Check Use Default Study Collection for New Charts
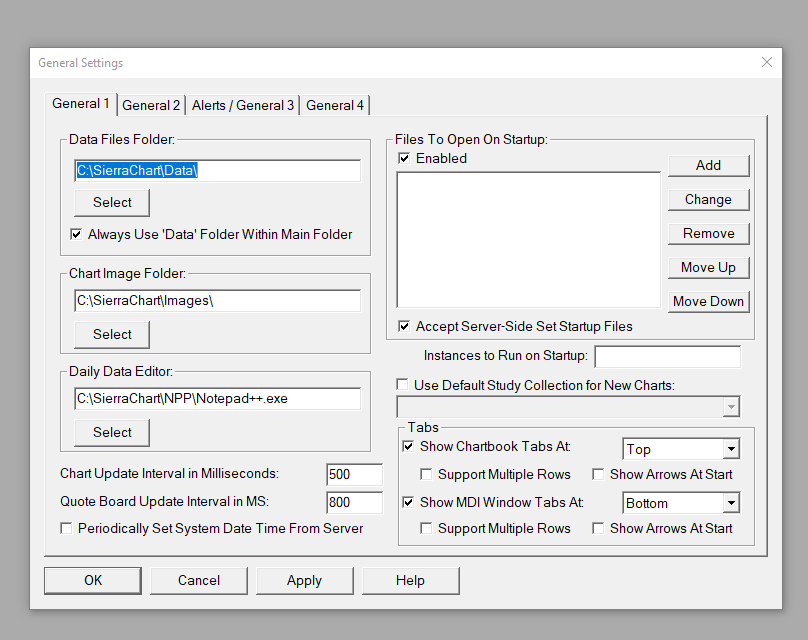 403,385
